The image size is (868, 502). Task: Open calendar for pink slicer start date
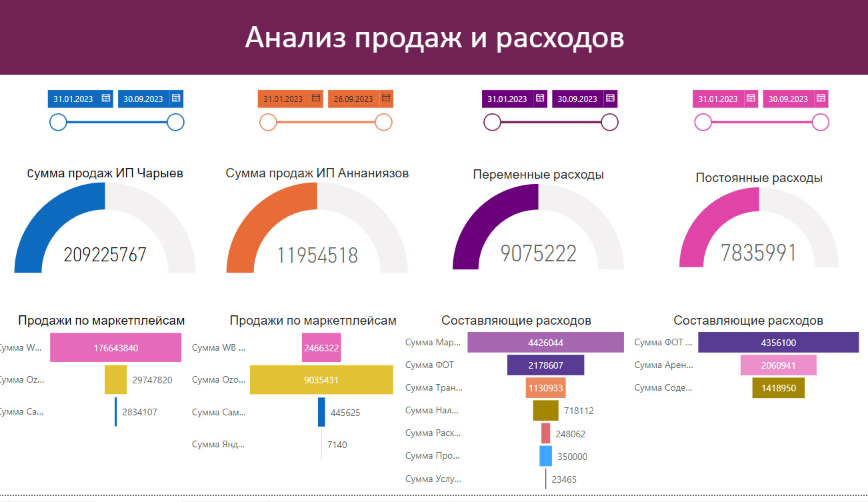click(x=749, y=98)
